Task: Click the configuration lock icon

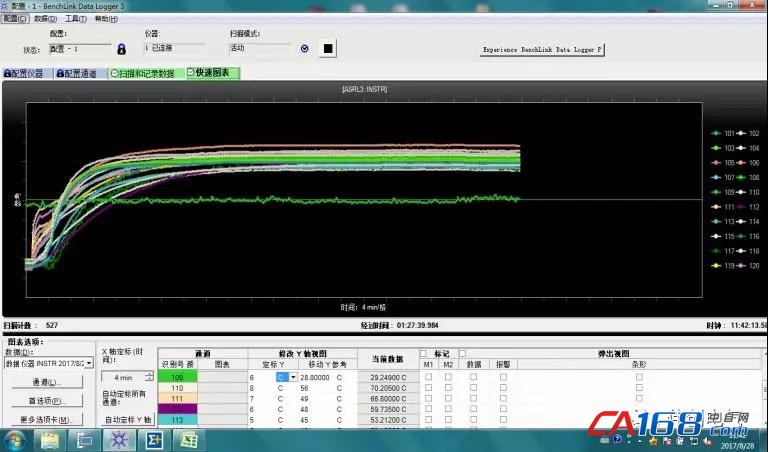Action: point(121,49)
